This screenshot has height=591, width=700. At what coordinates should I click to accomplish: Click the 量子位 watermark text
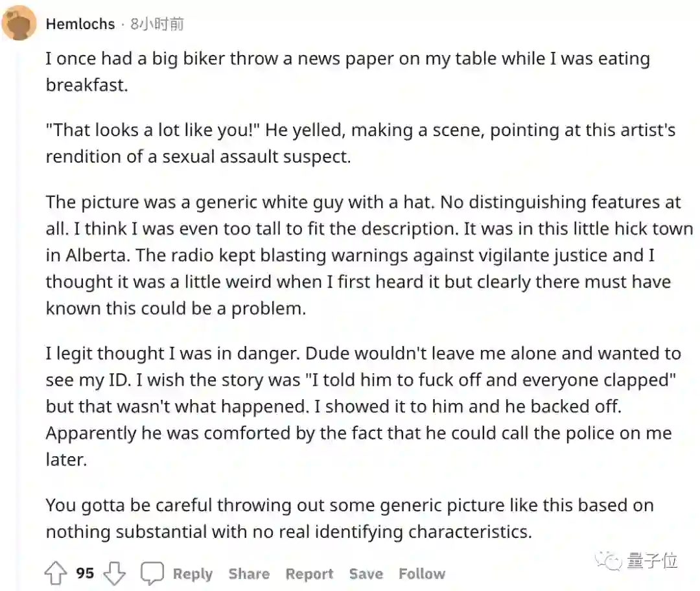click(652, 561)
